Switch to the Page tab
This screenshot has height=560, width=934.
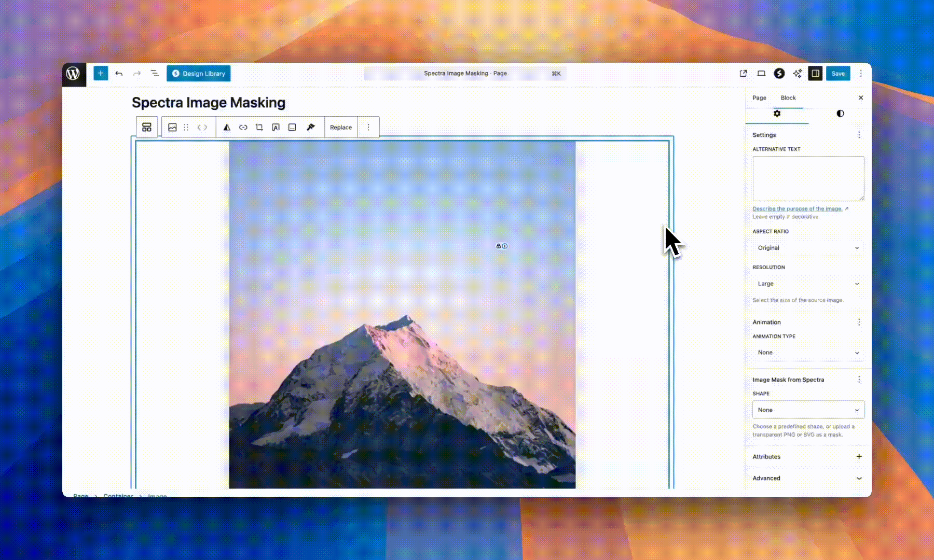pos(759,97)
